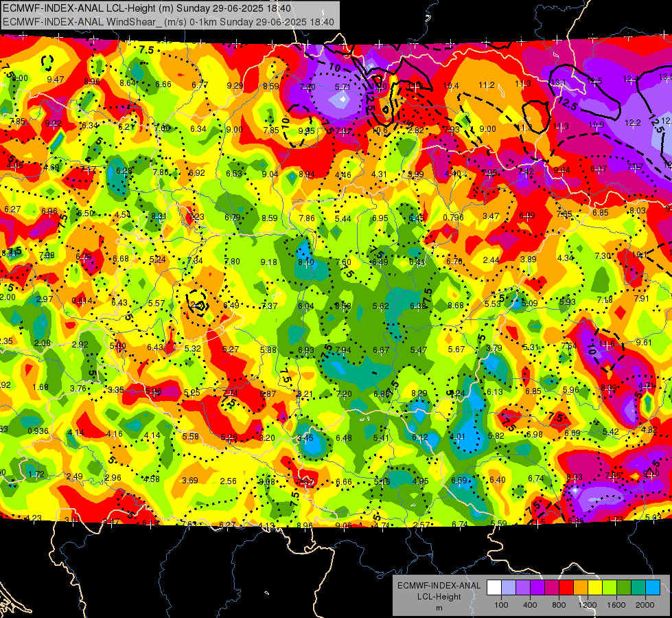672x618 pixels.
Task: Click the 11.2 wind shear value
Action: [487, 85]
